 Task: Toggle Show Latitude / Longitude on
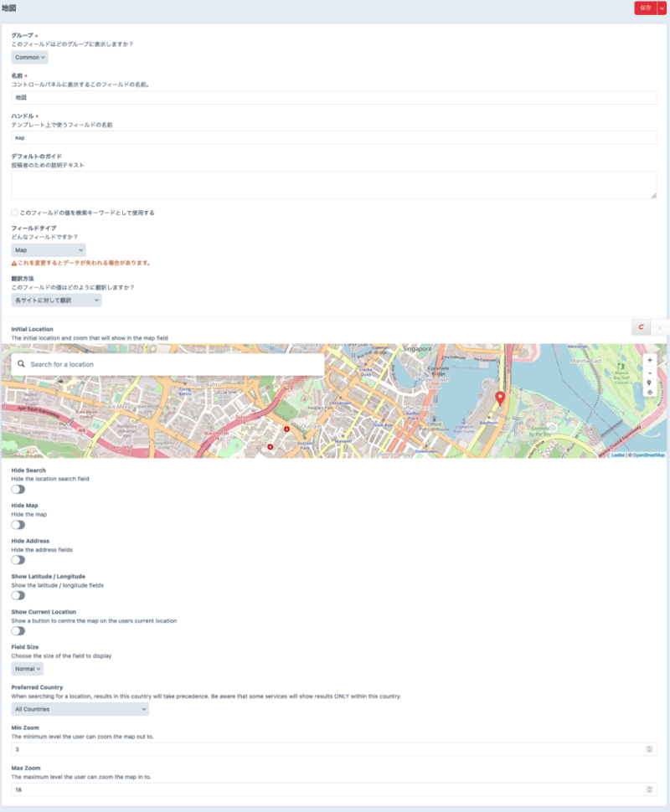[x=18, y=595]
